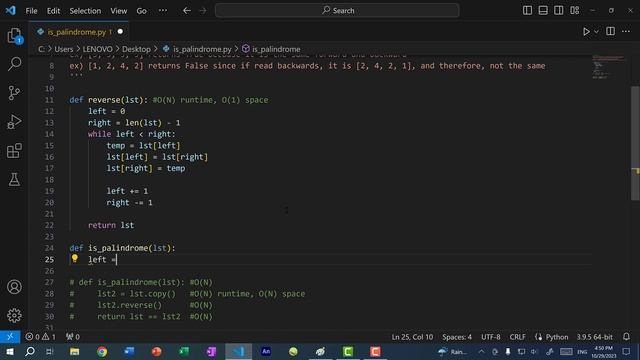The width and height of the screenshot is (640, 360).
Task: Click the LENOVO breadcrumb segment
Action: (x=98, y=49)
